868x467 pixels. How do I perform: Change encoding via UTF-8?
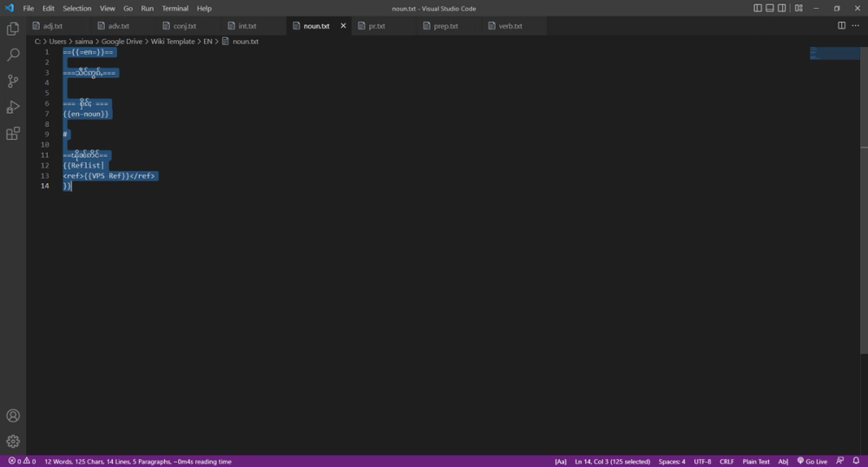[x=702, y=461]
